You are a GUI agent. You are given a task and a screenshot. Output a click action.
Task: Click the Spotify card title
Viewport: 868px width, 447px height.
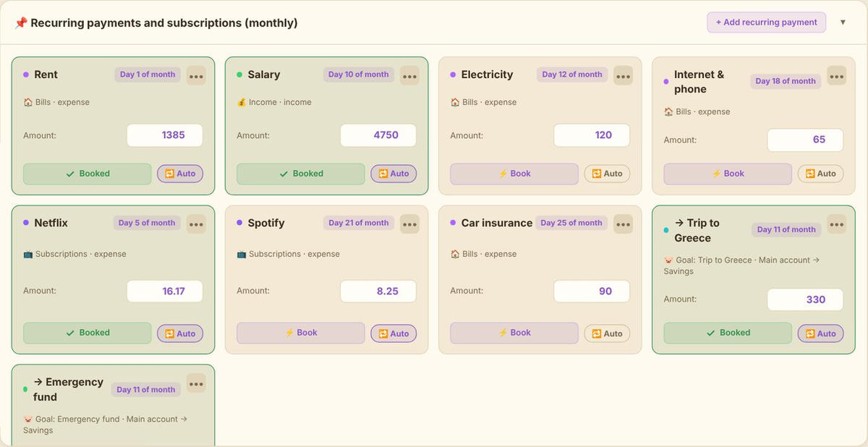click(266, 223)
